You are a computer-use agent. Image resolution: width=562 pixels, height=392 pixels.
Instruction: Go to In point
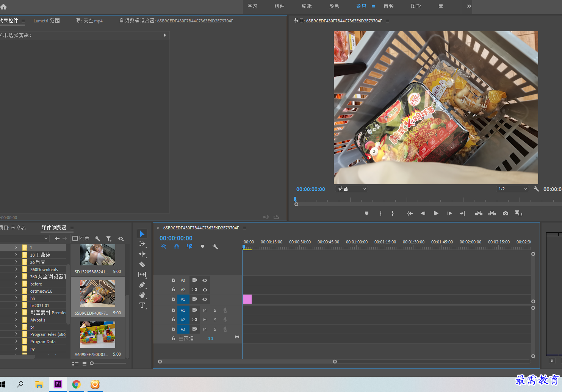[x=410, y=213]
